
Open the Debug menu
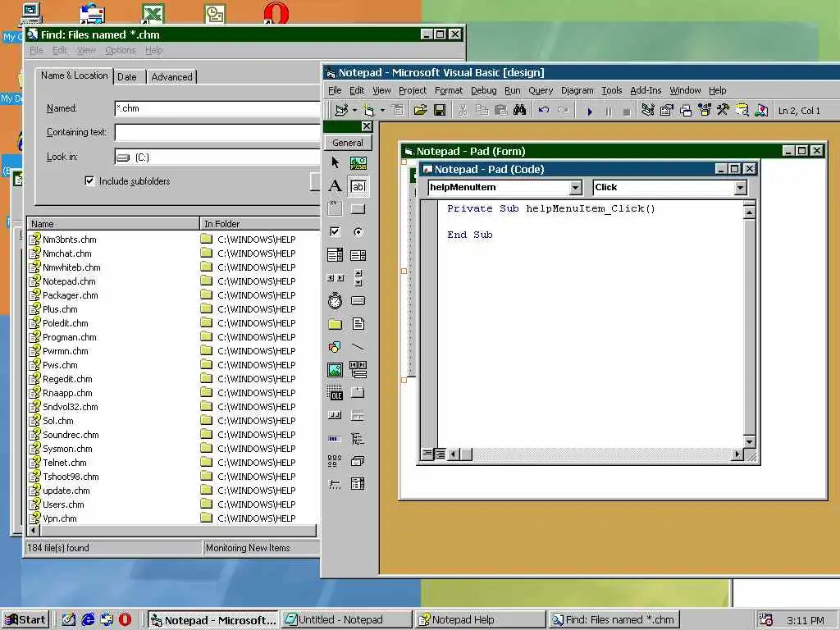pyautogui.click(x=484, y=90)
